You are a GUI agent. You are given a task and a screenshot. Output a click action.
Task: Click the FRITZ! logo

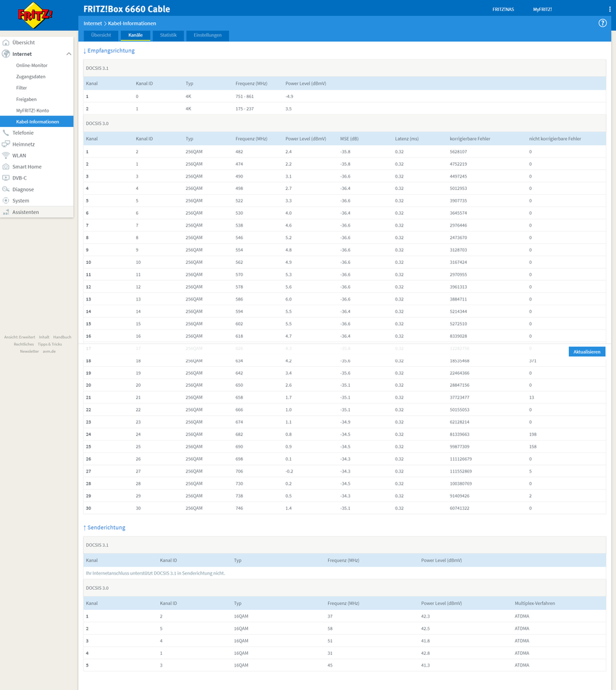(x=35, y=15)
